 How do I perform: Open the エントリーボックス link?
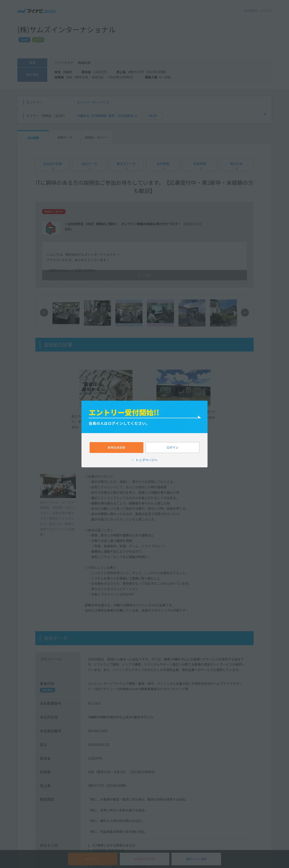tap(91, 102)
